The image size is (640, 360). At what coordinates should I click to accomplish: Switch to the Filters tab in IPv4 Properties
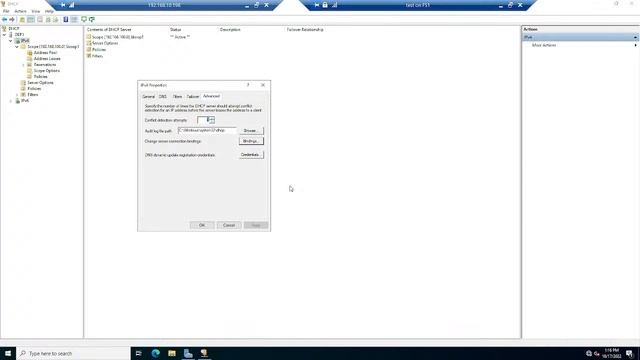tap(178, 97)
